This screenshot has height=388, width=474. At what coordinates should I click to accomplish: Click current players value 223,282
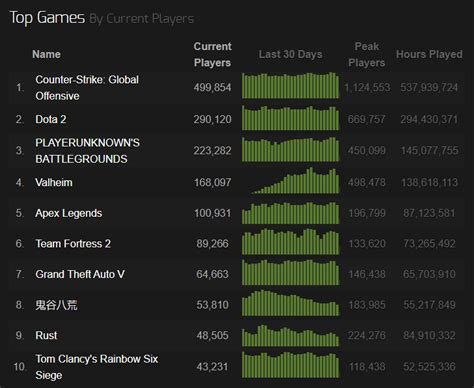pos(212,151)
